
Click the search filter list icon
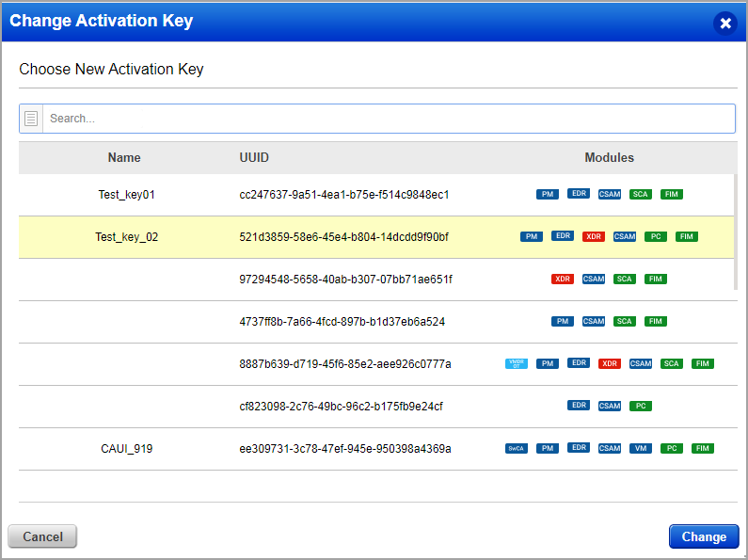point(31,119)
